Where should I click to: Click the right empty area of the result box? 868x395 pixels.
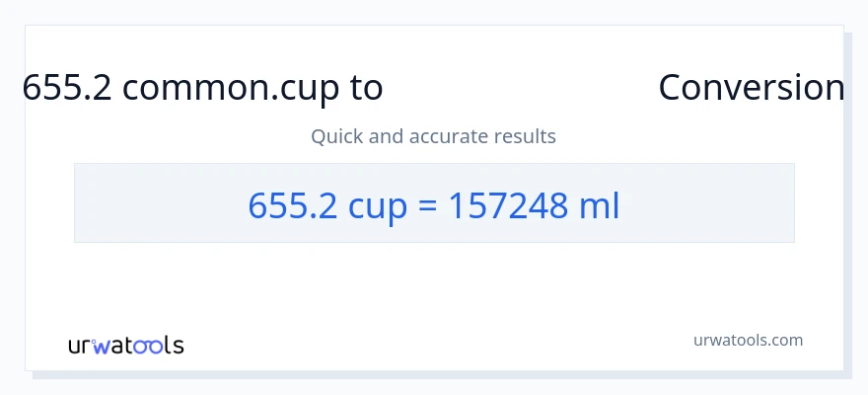710,203
